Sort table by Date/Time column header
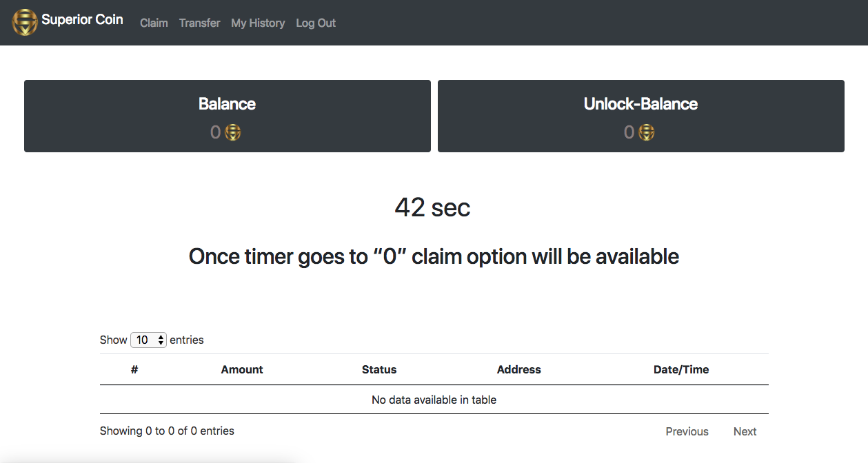 click(680, 369)
